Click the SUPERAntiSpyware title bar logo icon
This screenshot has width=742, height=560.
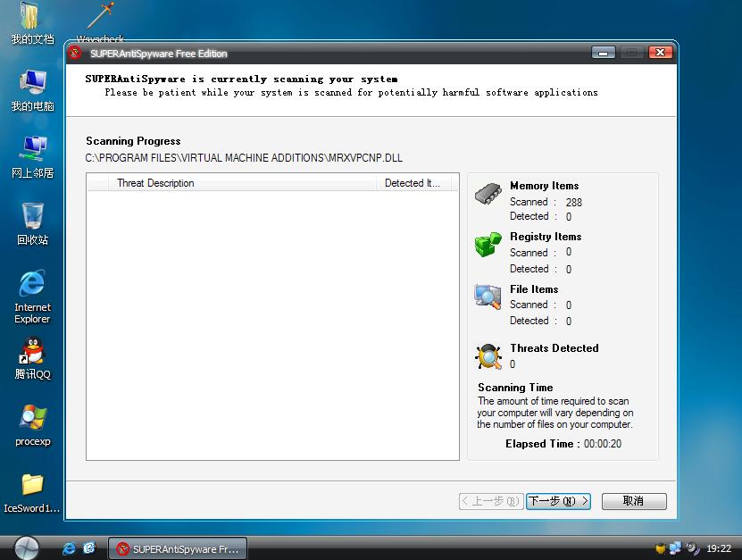[75, 53]
